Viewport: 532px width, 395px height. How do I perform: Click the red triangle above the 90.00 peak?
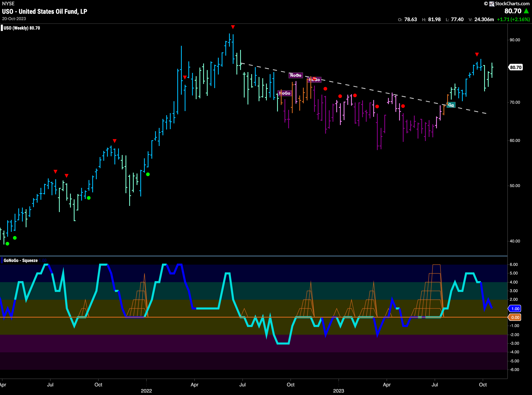pyautogui.click(x=233, y=27)
